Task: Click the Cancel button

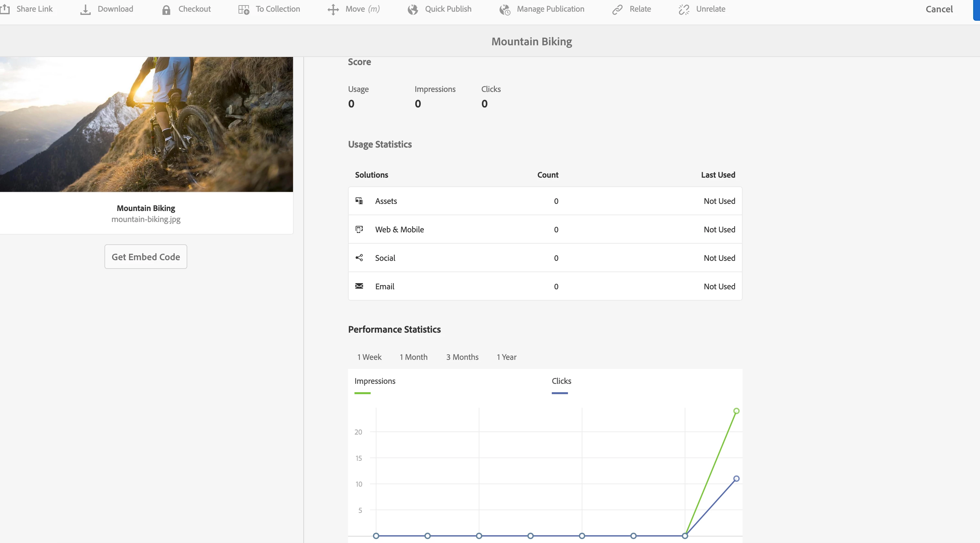Action: pyautogui.click(x=939, y=9)
